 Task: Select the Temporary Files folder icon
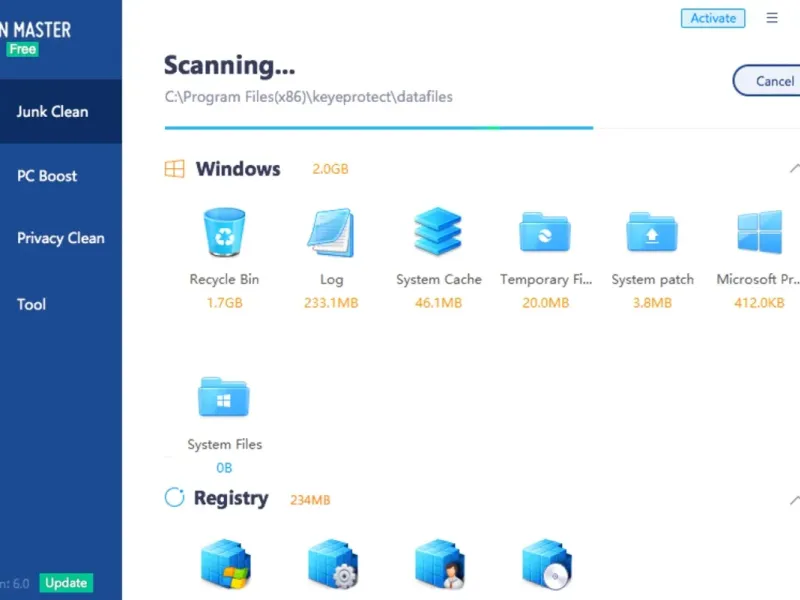(x=545, y=232)
